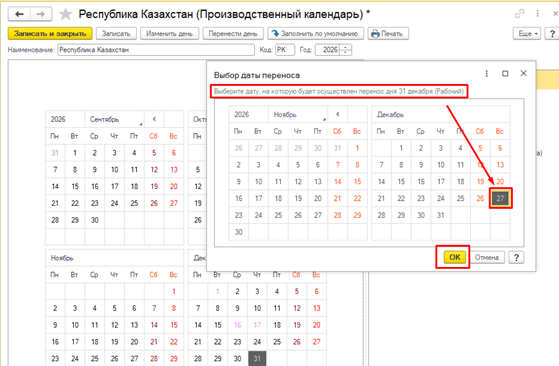Click the 2026 year cell in dialog
The image size is (559, 366).
click(248, 114)
